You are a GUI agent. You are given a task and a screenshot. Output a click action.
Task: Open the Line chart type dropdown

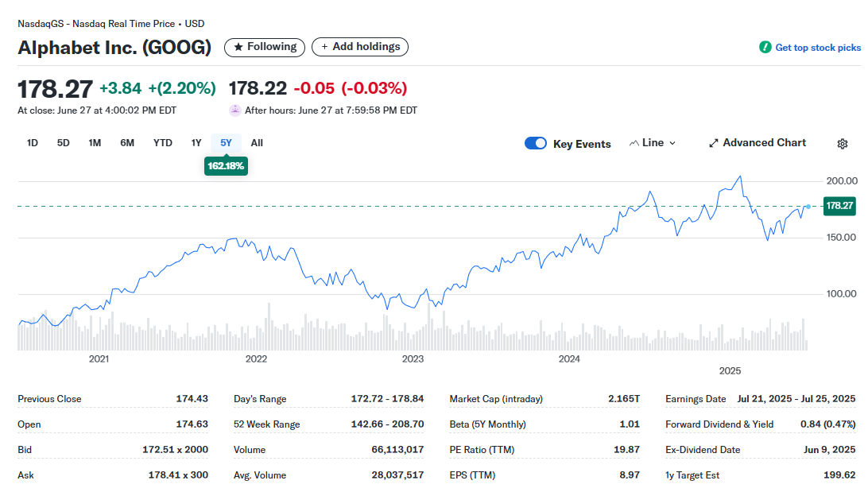pyautogui.click(x=653, y=143)
